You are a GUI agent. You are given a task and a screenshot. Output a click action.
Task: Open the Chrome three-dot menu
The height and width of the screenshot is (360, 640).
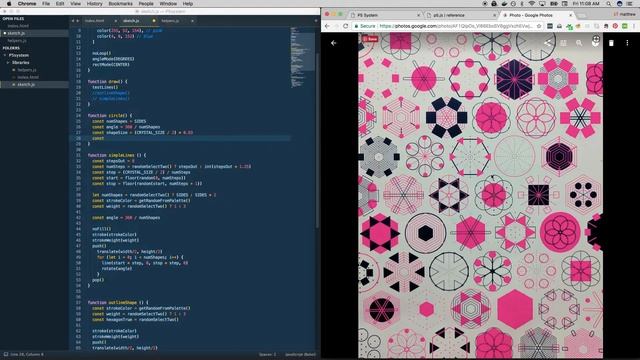click(635, 26)
